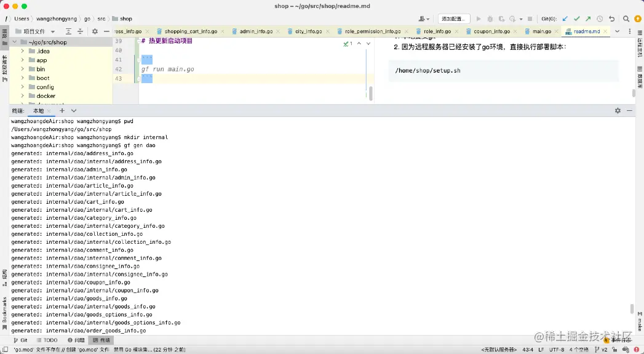Open terminal tabs dropdown chevron
Image resolution: width=644 pixels, height=354 pixels.
tap(74, 111)
